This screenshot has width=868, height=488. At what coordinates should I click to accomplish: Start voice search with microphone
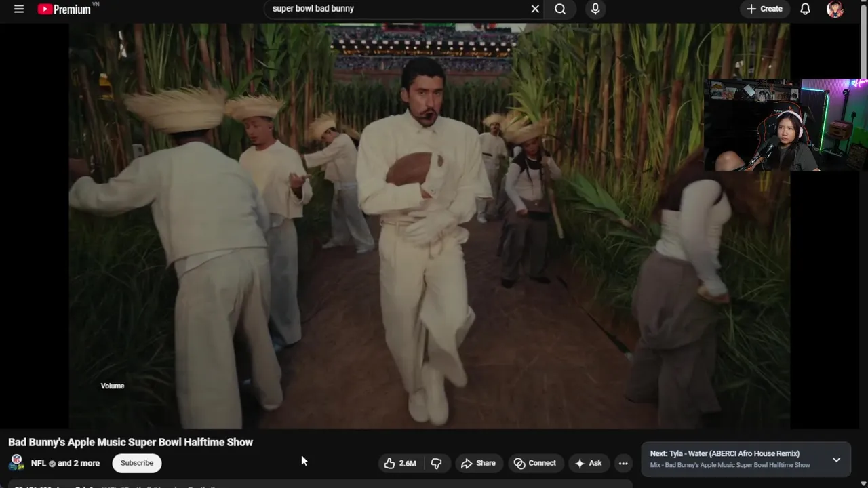tap(595, 9)
